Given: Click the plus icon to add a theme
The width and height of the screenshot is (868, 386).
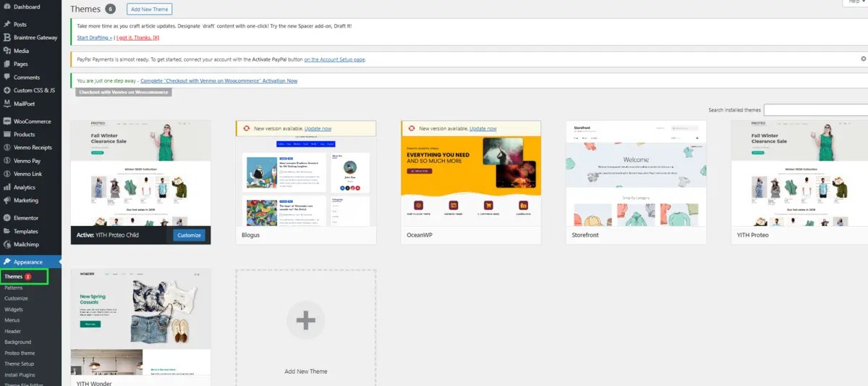Looking at the screenshot, I should point(306,320).
